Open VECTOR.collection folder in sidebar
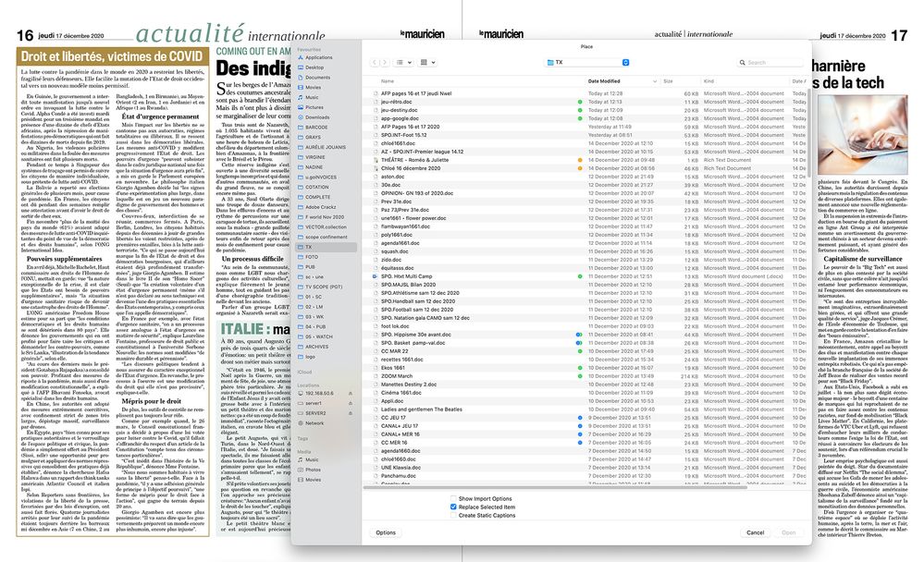Viewport: 924px width, 562px height. point(326,227)
